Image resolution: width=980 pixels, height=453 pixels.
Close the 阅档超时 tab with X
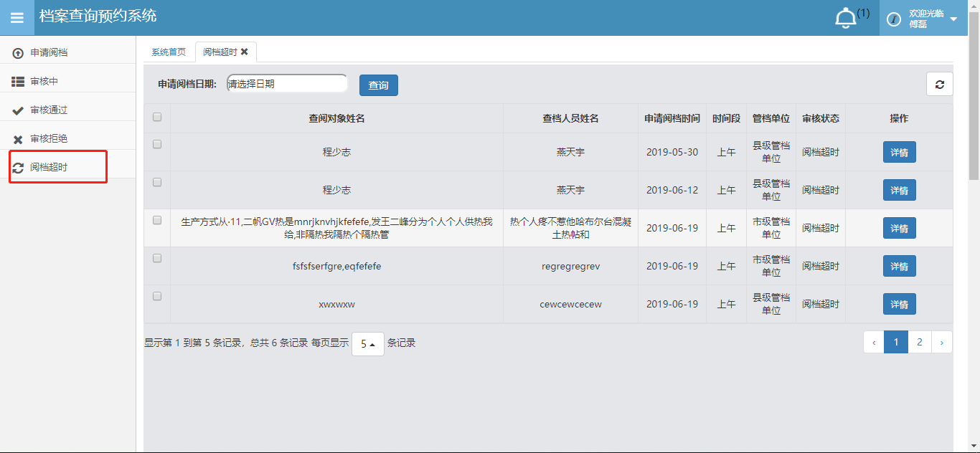245,52
